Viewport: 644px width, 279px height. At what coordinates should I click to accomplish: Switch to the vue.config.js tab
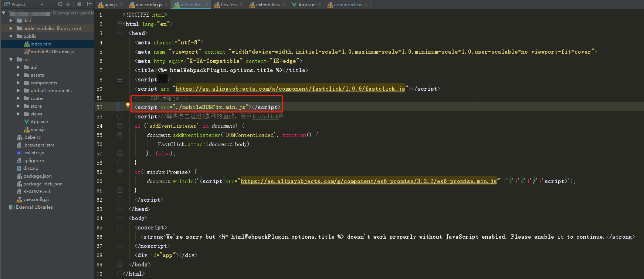[149, 4]
